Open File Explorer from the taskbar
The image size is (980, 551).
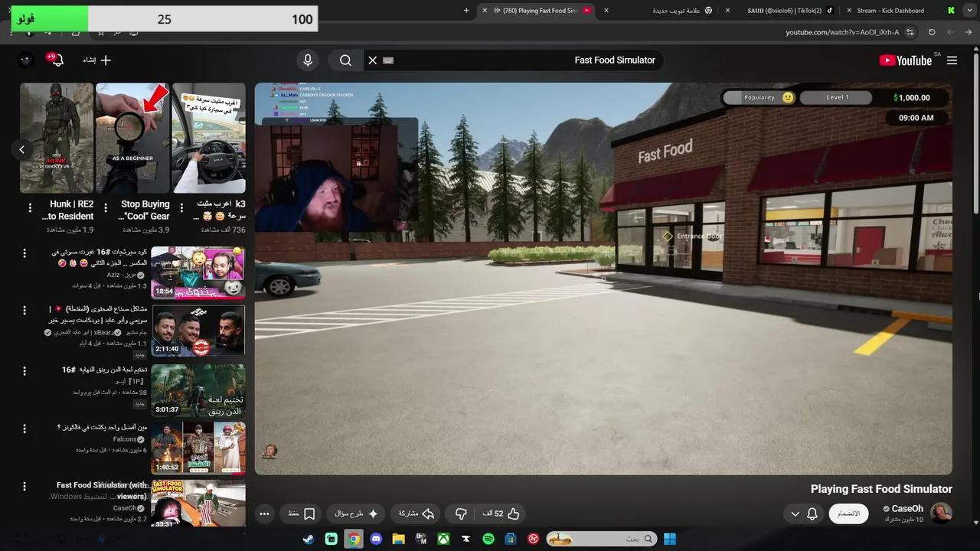coord(398,539)
